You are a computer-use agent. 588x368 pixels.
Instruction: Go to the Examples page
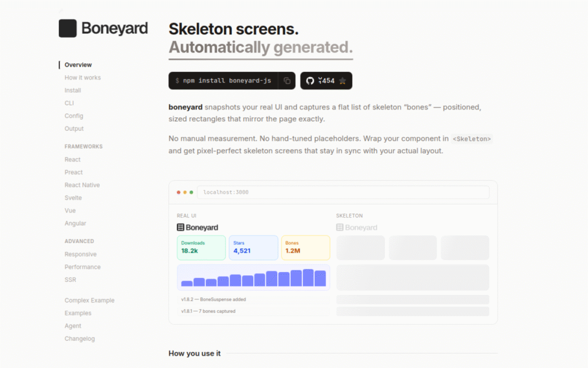tap(78, 313)
